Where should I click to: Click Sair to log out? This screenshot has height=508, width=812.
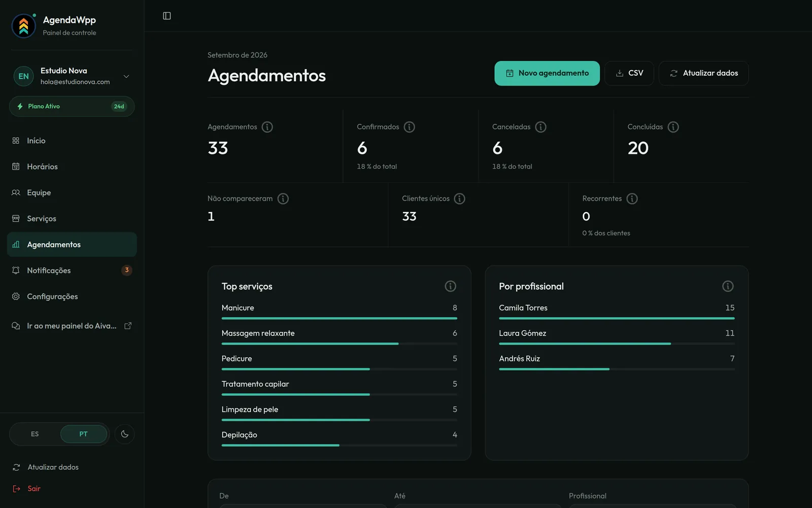(34, 489)
